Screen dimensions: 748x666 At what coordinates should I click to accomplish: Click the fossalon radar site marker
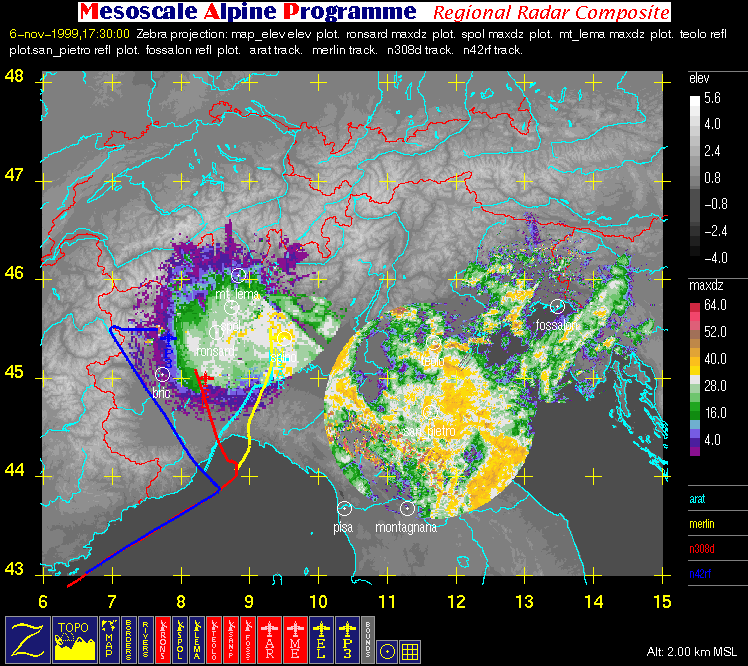(x=557, y=306)
